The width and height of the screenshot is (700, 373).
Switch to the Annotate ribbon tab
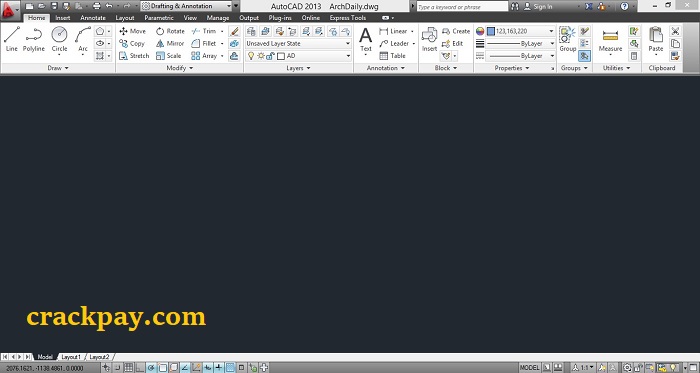pyautogui.click(x=93, y=18)
